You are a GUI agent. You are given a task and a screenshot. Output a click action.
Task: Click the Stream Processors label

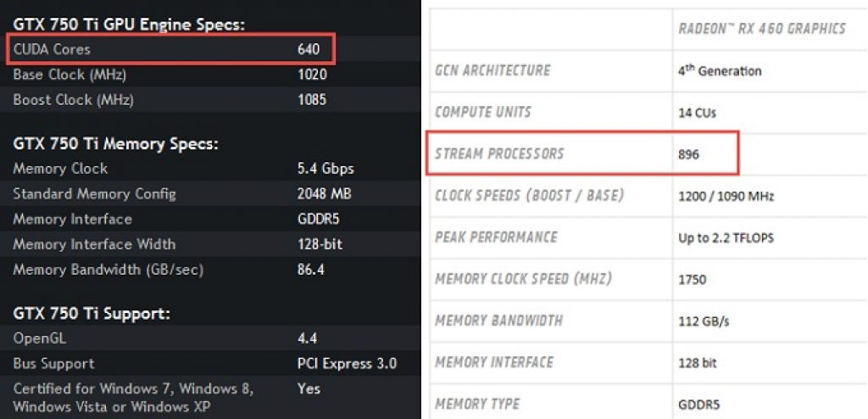[x=499, y=154]
